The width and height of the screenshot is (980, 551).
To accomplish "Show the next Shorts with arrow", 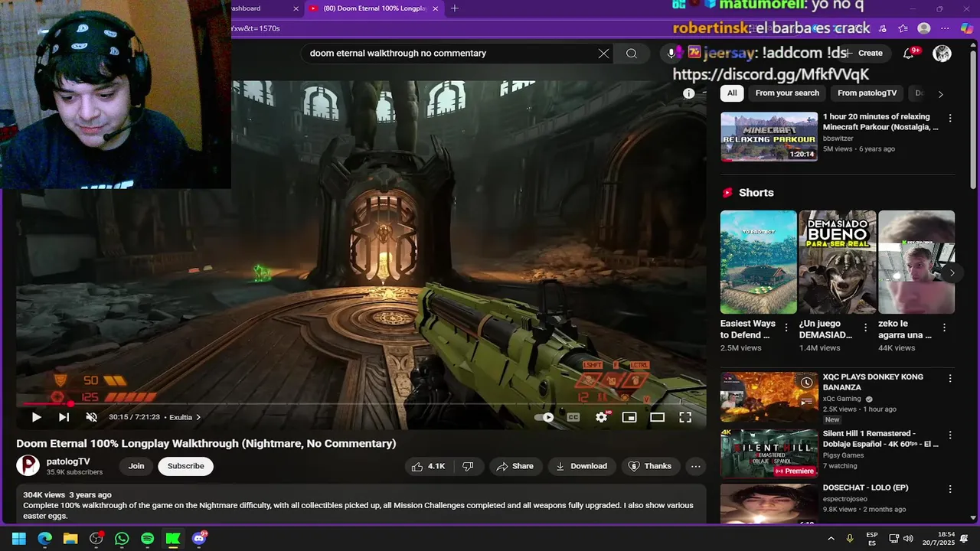I will pos(952,273).
